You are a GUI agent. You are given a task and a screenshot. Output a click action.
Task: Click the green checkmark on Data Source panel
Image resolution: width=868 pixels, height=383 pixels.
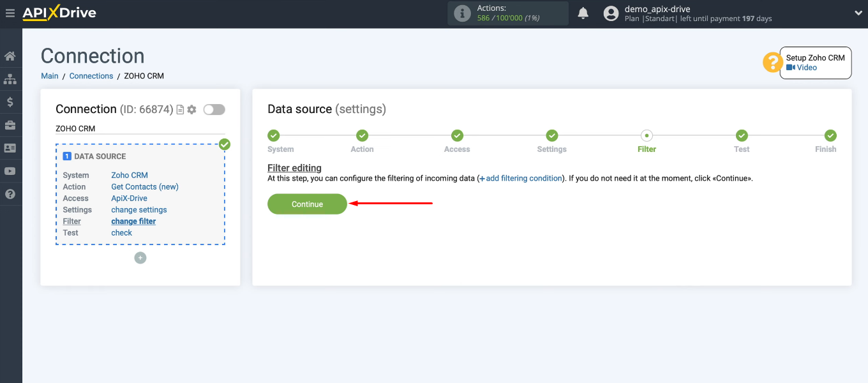point(225,145)
